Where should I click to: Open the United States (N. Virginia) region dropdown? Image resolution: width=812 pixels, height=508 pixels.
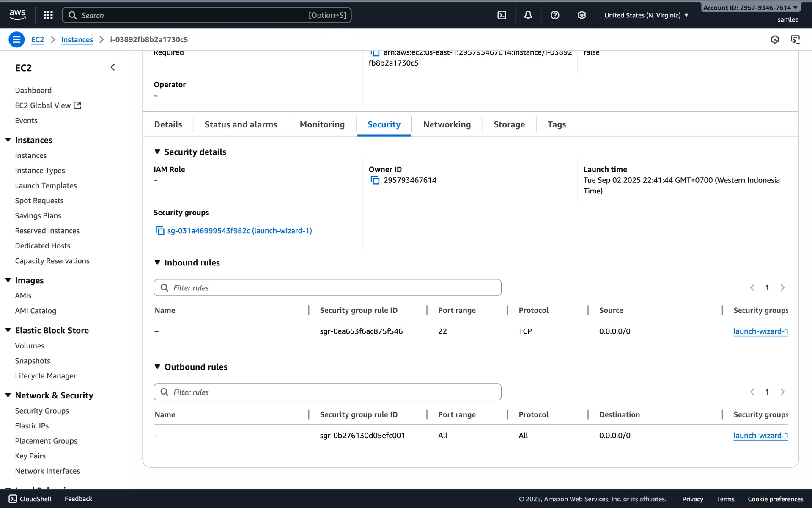coord(646,15)
